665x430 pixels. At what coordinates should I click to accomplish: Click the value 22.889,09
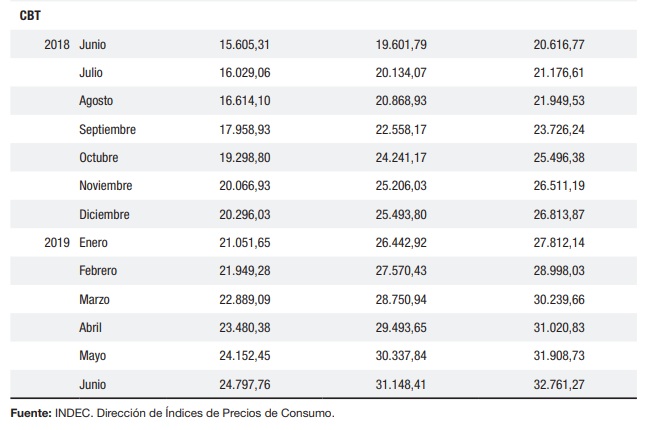(245, 299)
